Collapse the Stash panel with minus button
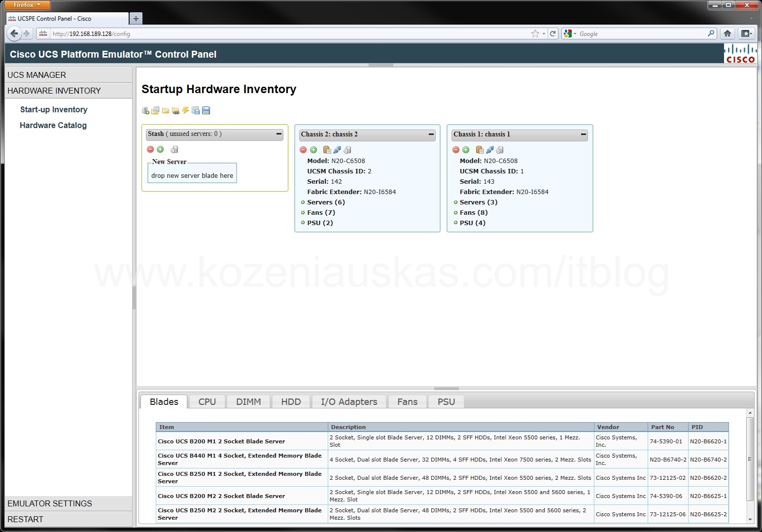762x532 pixels. click(278, 134)
